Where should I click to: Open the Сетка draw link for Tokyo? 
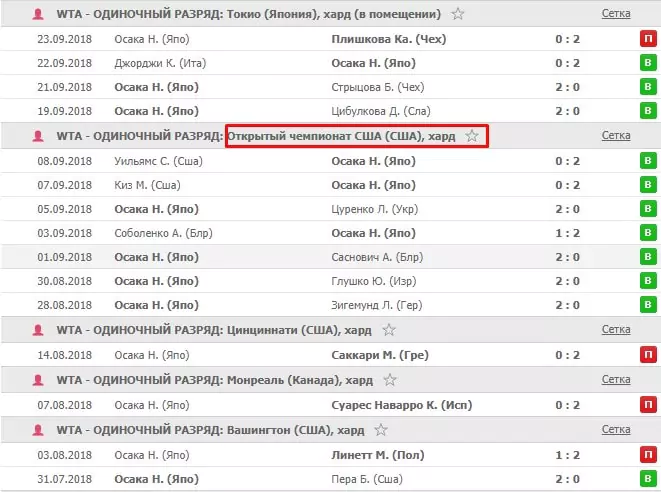[616, 13]
